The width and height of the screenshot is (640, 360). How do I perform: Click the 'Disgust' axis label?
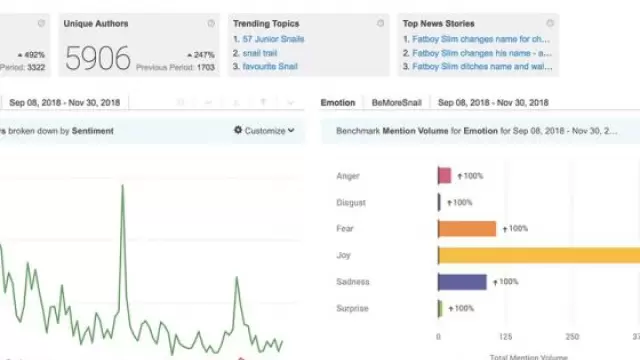351,202
